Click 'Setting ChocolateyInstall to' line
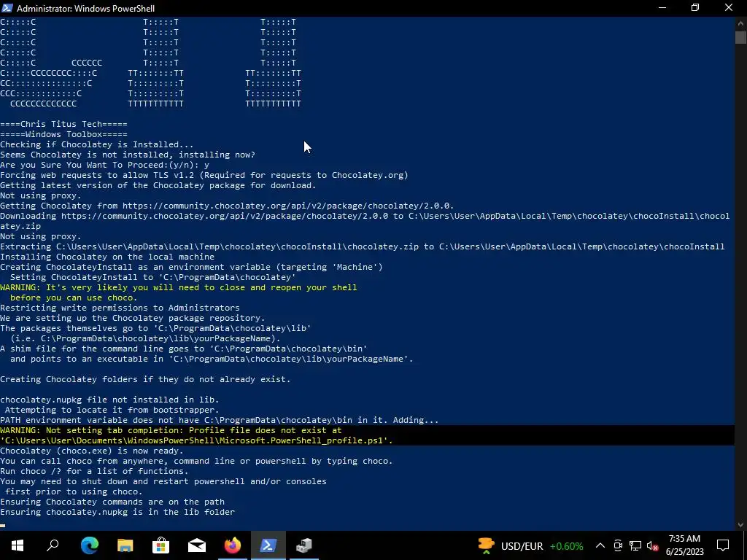Screen dimensions: 747x560 point(153,277)
